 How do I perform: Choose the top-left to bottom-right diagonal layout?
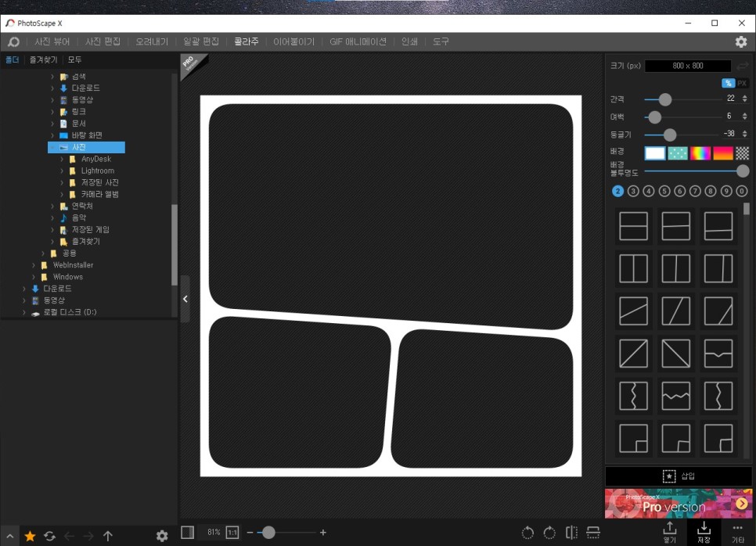(x=676, y=354)
